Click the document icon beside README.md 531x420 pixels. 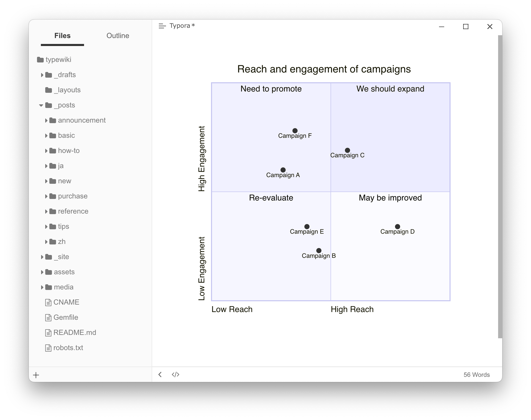click(48, 332)
